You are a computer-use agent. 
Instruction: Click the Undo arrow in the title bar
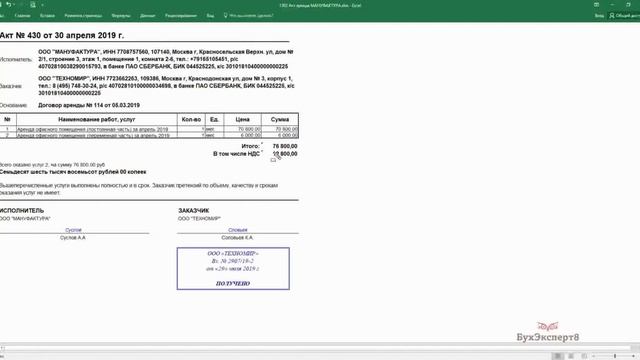[x=8, y=5]
